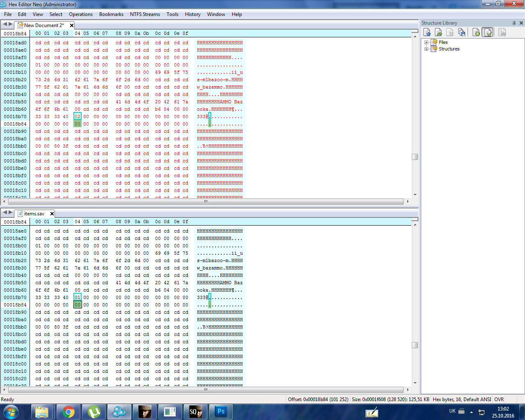Screen dimensions: 525x420
Task: Click the upper pane vertical scrollbar thumb
Action: click(415, 157)
